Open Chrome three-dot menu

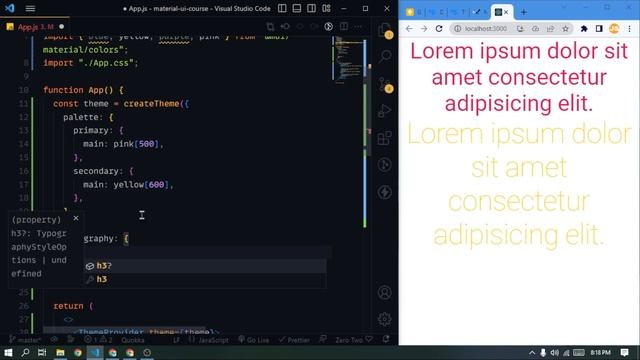[629, 29]
